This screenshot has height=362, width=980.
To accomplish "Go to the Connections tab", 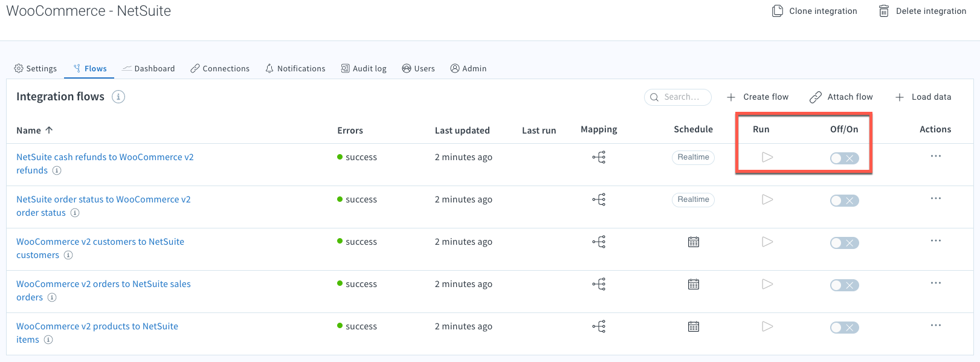I will [220, 68].
